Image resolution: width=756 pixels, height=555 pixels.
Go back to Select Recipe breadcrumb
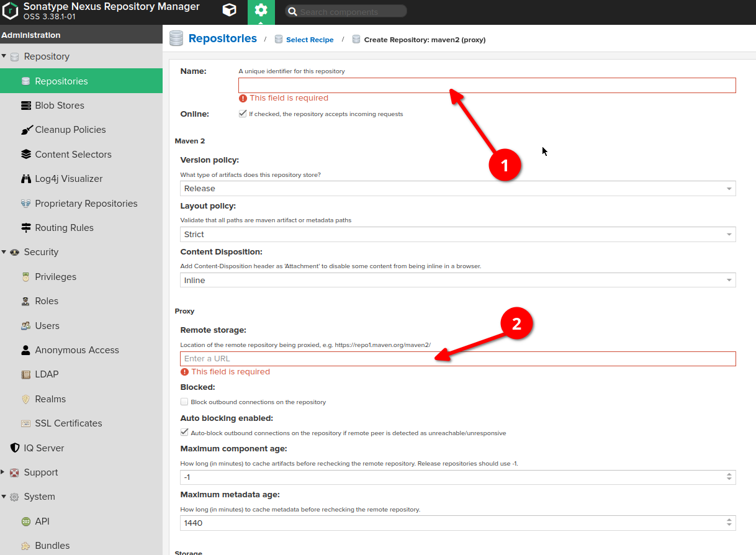tap(310, 40)
